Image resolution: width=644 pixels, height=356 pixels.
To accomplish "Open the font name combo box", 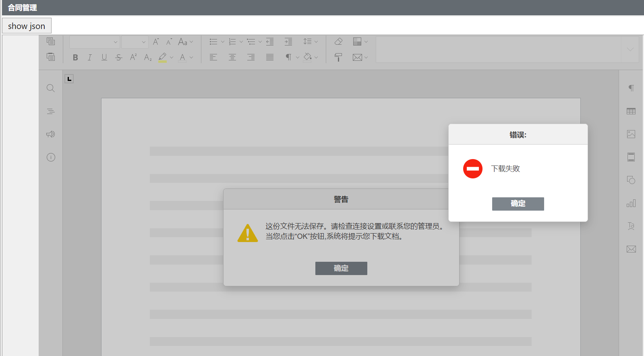I will tap(95, 42).
